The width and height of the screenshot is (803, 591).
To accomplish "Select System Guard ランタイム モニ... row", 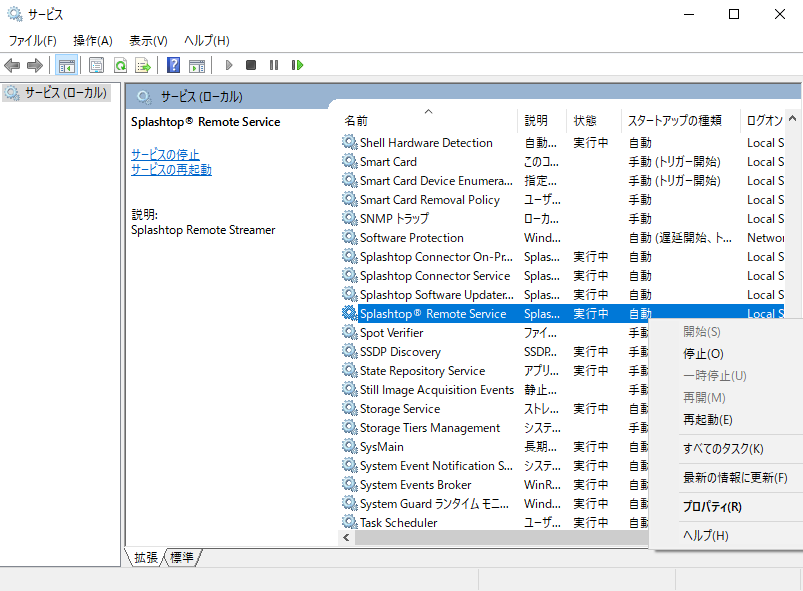I will [x=494, y=503].
